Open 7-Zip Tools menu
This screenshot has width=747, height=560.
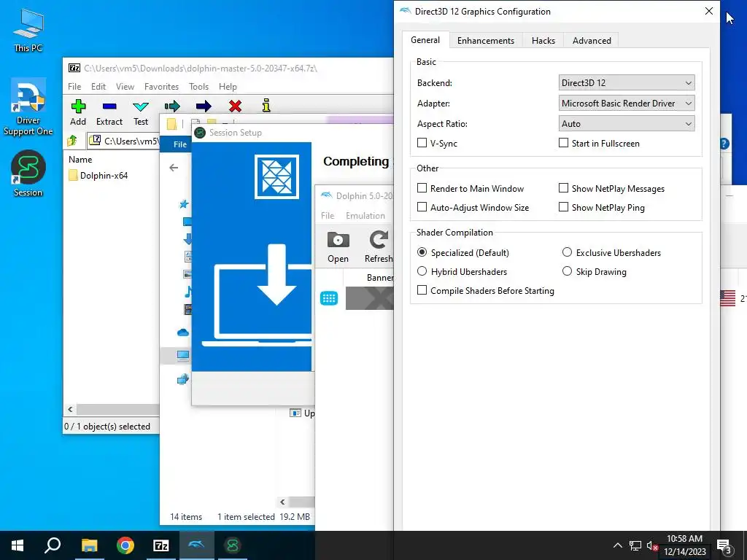coord(198,87)
